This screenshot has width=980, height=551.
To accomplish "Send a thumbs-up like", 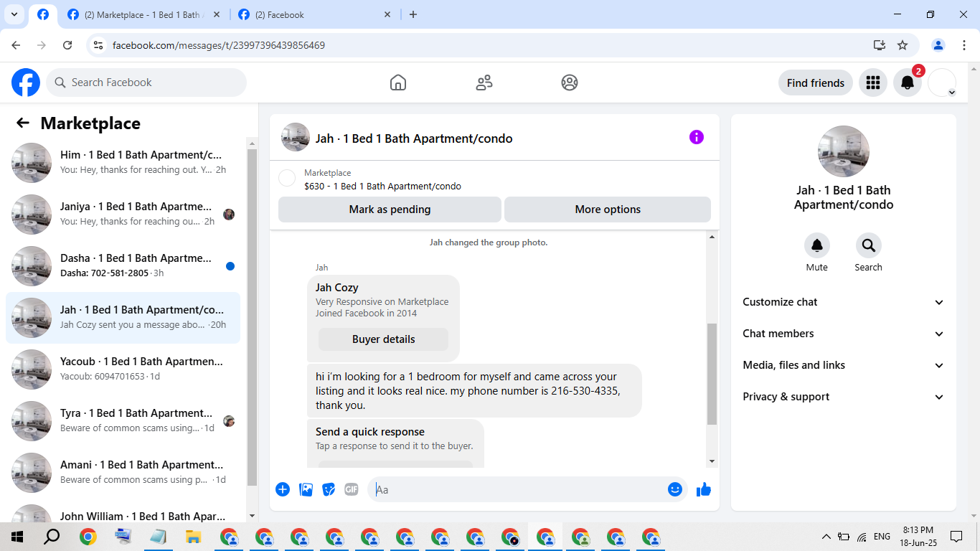I will click(x=704, y=489).
